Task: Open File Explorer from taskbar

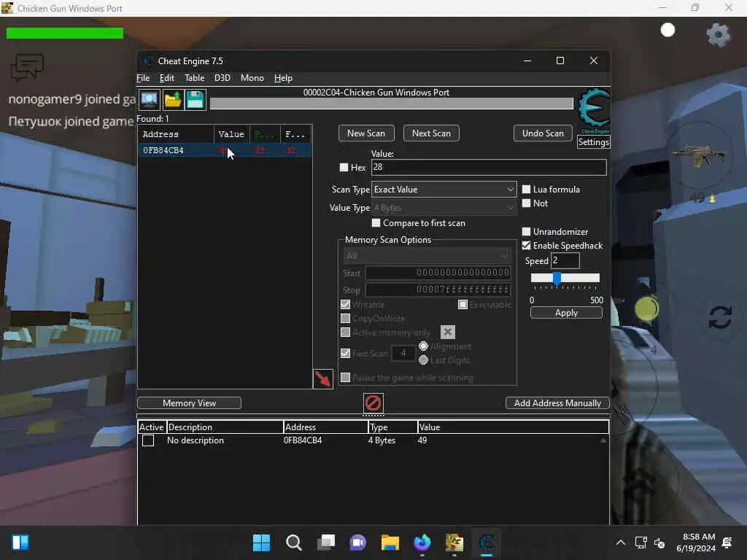Action: 390,542
